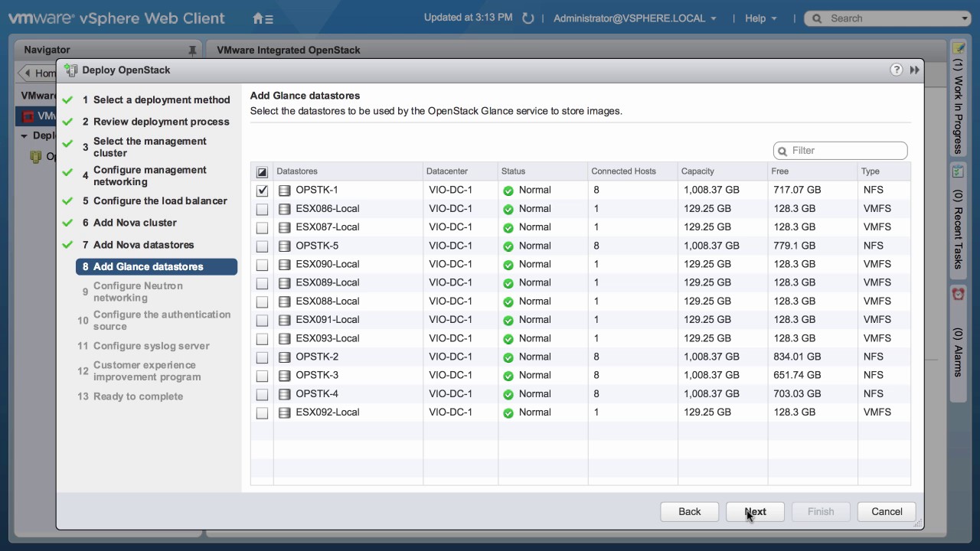Select the ESX091-Local row name
This screenshot has height=551, width=980.
tap(328, 320)
